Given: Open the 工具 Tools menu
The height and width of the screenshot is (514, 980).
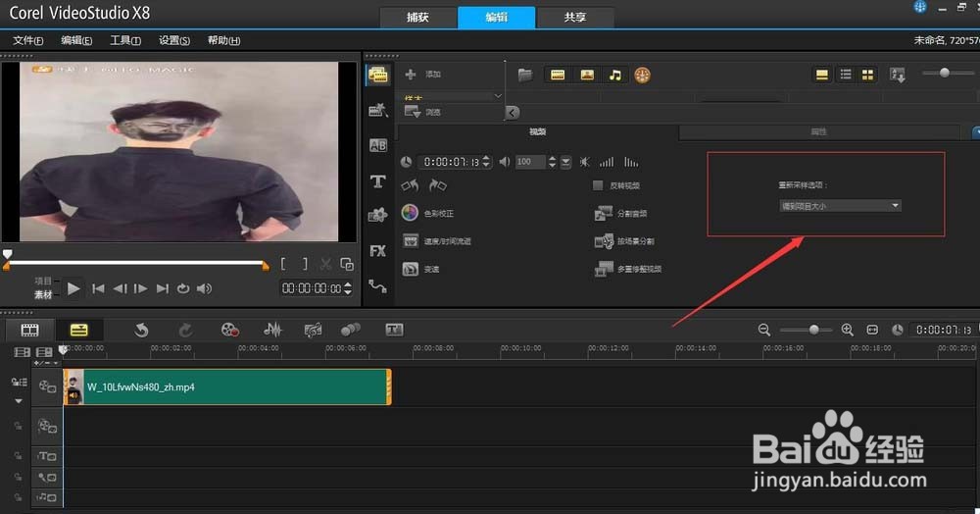Looking at the screenshot, I should (x=125, y=40).
